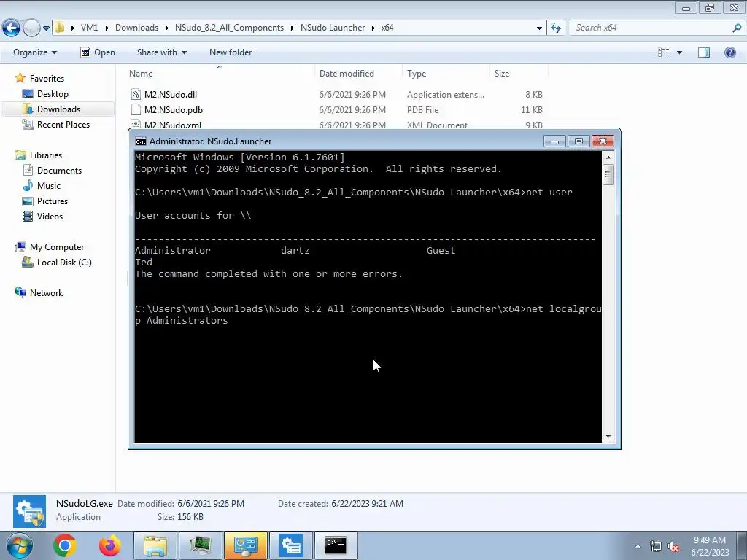
Task: Click Downloads in the address breadcrumb
Action: pos(136,28)
